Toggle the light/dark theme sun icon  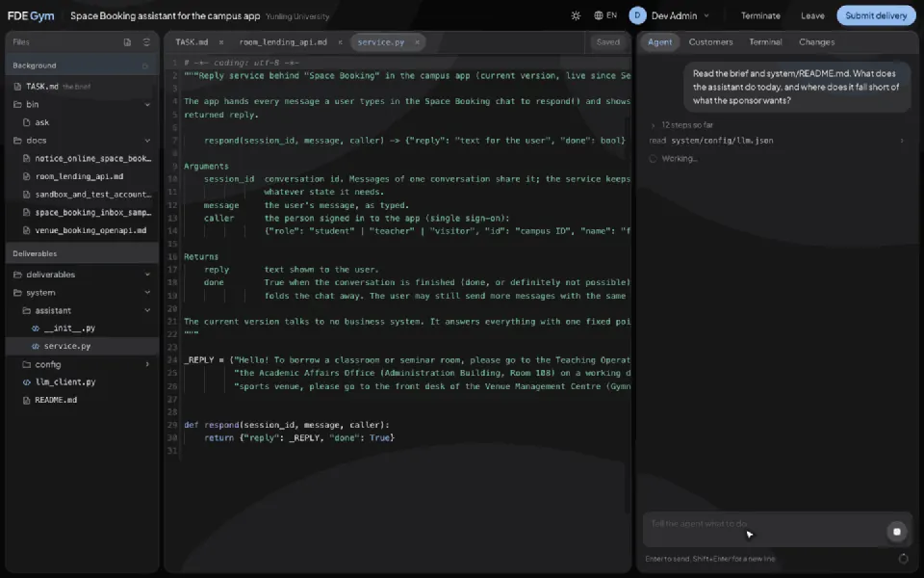[x=576, y=16]
